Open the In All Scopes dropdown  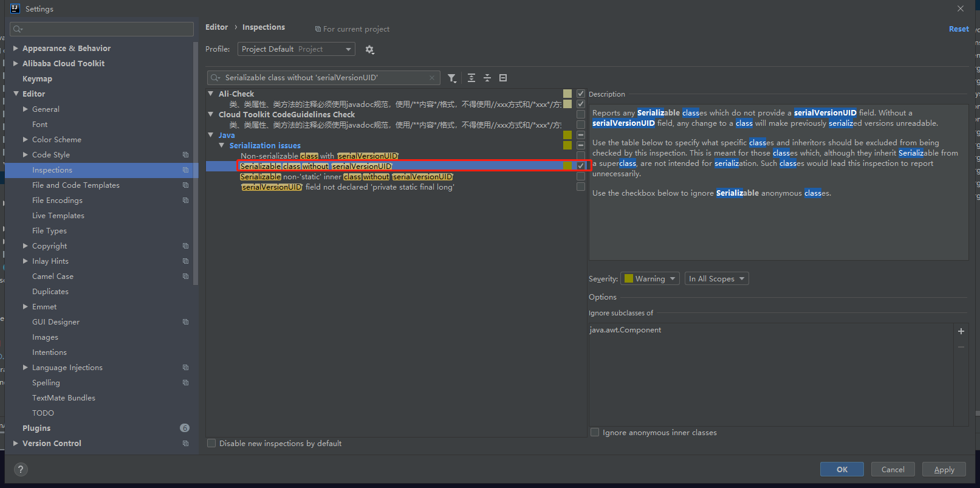pyautogui.click(x=717, y=278)
